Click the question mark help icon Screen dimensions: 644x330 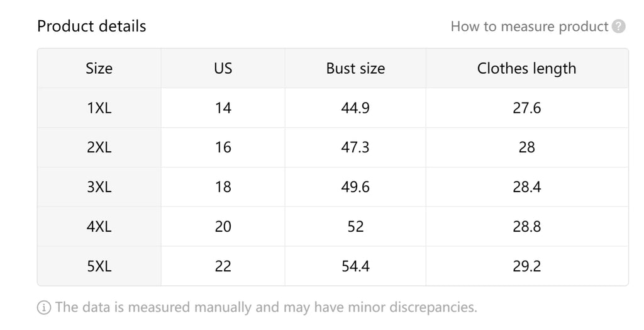tap(619, 26)
